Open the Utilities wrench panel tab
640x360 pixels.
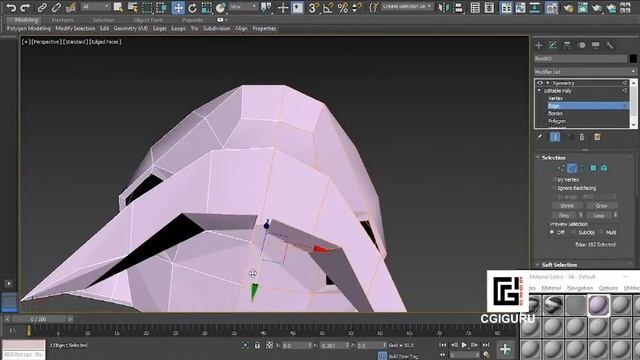610,45
